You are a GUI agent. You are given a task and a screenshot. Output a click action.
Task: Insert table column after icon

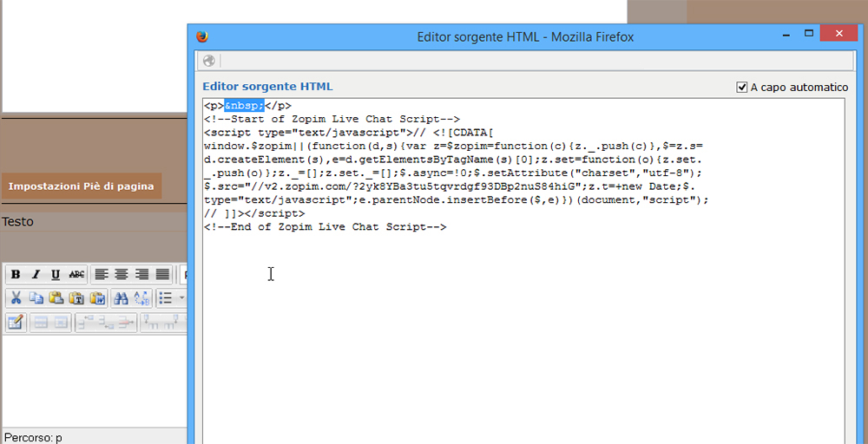pyautogui.click(x=170, y=323)
